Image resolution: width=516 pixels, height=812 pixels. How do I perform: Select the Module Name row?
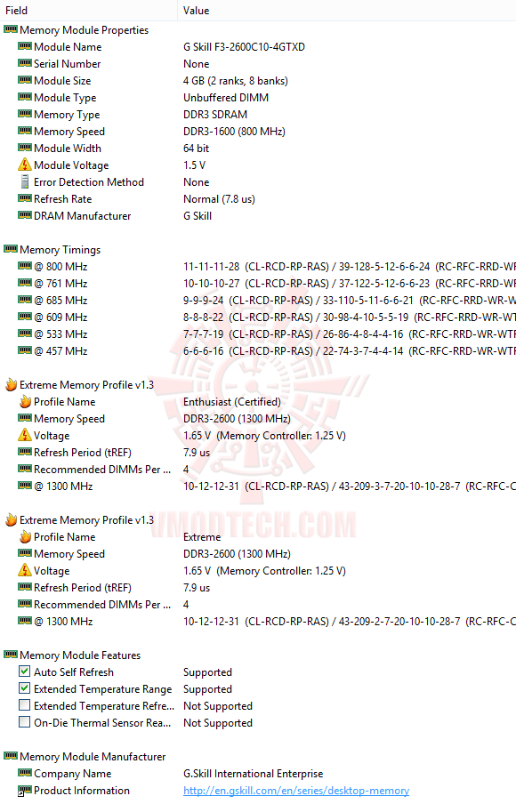[x=258, y=46]
